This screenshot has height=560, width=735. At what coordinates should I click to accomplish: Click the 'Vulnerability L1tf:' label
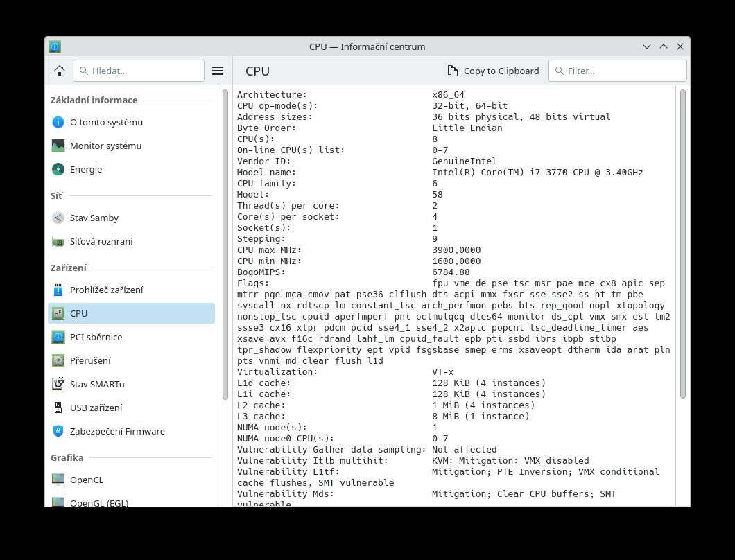pyautogui.click(x=288, y=472)
